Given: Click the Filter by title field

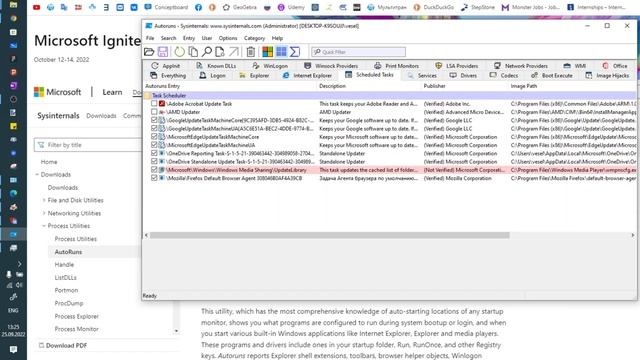Looking at the screenshot, I should (x=88, y=145).
